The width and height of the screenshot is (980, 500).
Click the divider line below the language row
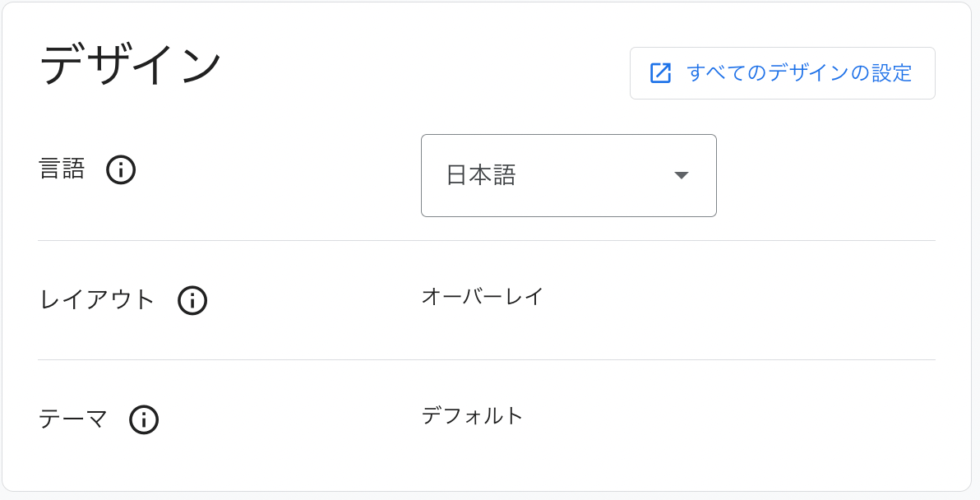pyautogui.click(x=486, y=241)
